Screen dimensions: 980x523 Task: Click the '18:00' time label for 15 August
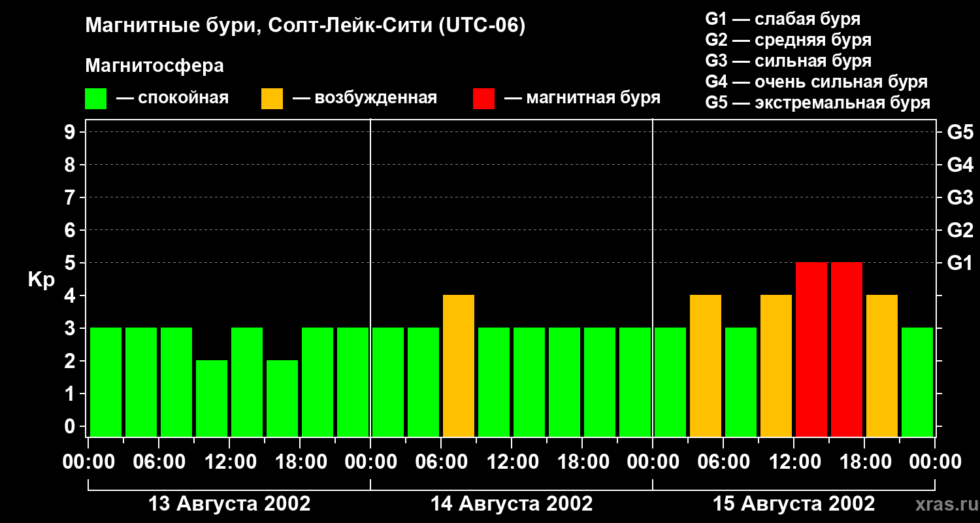pos(864,462)
